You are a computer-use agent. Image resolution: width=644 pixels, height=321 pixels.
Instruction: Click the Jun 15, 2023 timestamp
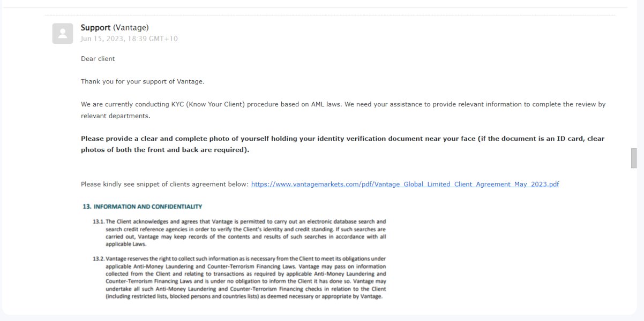coord(129,39)
